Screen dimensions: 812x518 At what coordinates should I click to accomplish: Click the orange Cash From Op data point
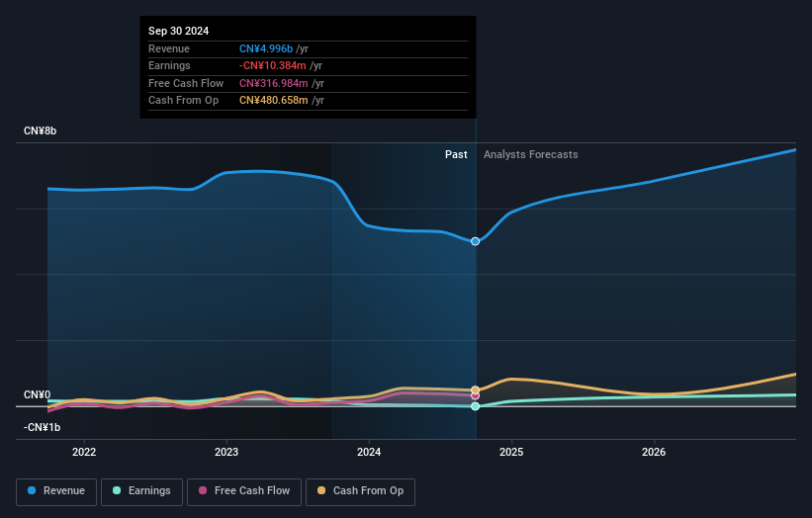click(475, 390)
